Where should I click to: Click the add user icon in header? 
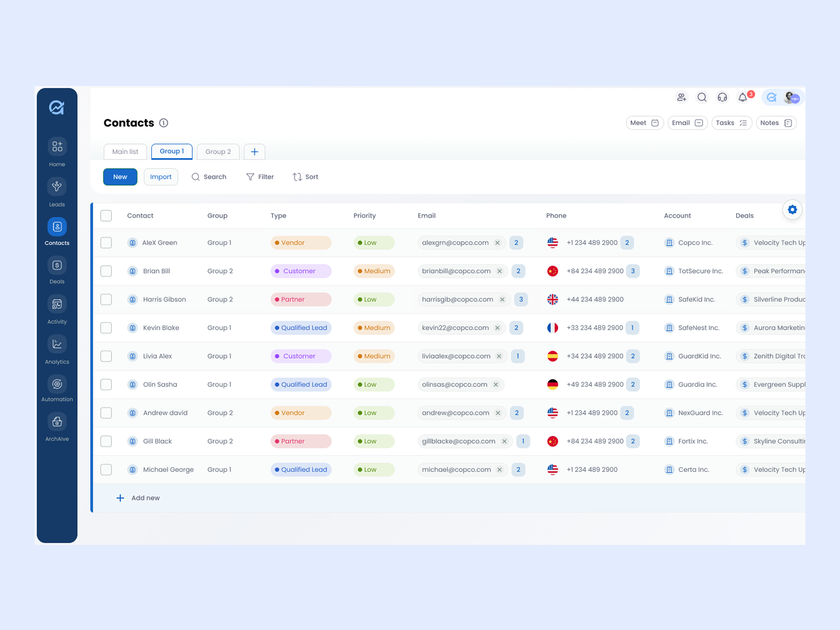(681, 97)
